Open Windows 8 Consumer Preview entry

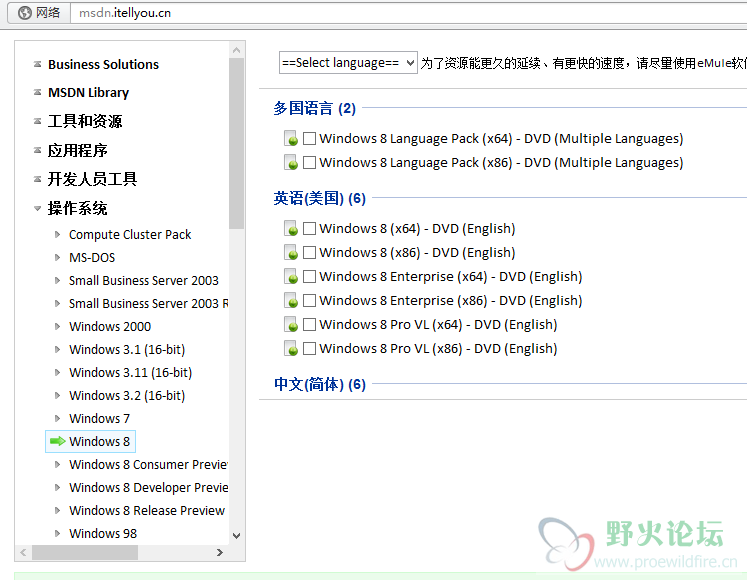tap(149, 464)
